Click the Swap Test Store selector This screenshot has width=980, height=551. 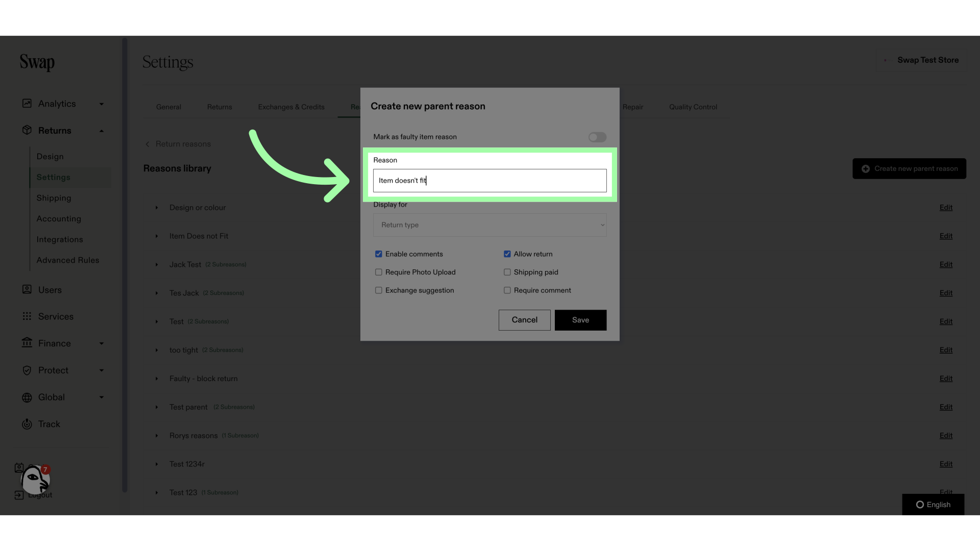click(921, 60)
